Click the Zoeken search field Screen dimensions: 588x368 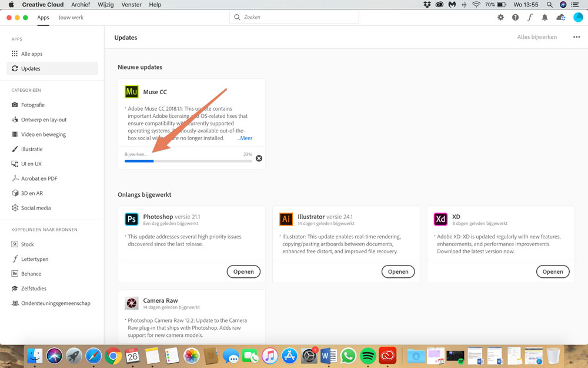[x=294, y=17]
